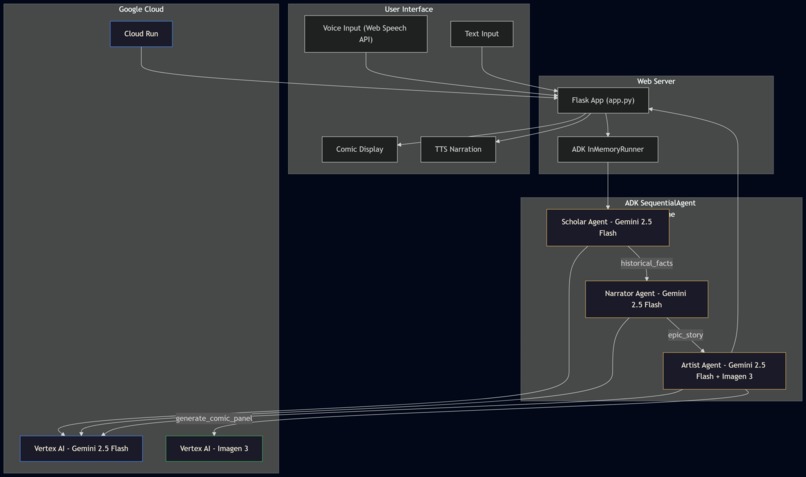Viewport: 806px width, 477px height.
Task: Select the Cloud Run node
Action: click(141, 34)
